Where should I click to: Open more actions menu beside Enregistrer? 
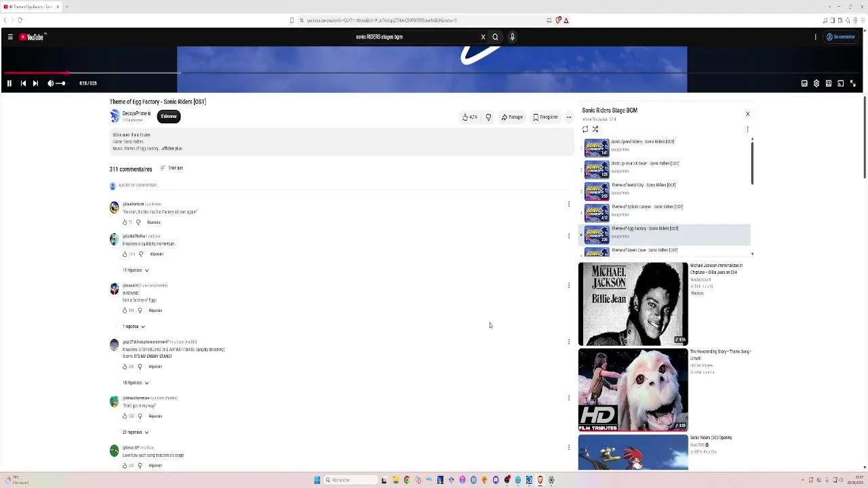[569, 117]
